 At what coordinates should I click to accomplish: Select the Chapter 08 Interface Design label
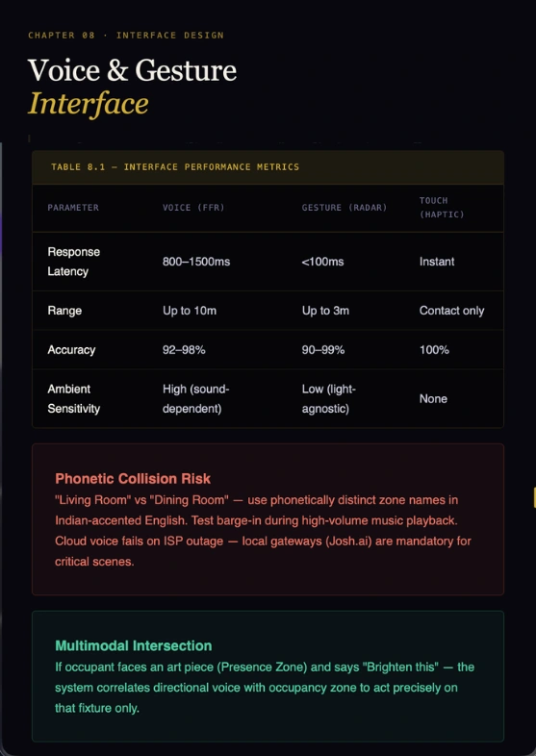126,36
